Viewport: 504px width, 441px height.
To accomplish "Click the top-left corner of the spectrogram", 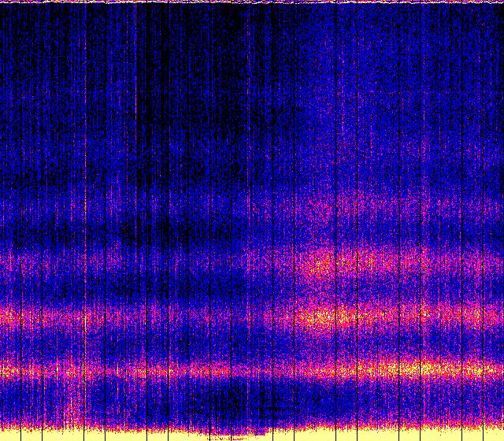I will [2, 2].
